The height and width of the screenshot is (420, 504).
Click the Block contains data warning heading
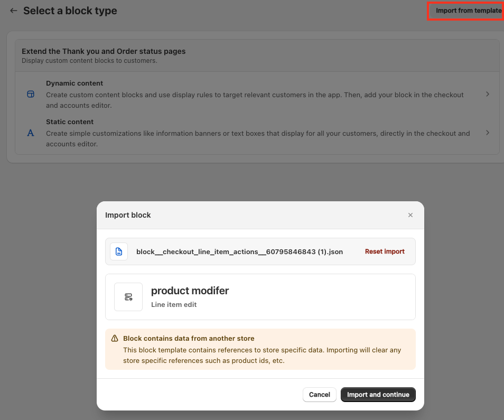(x=189, y=339)
